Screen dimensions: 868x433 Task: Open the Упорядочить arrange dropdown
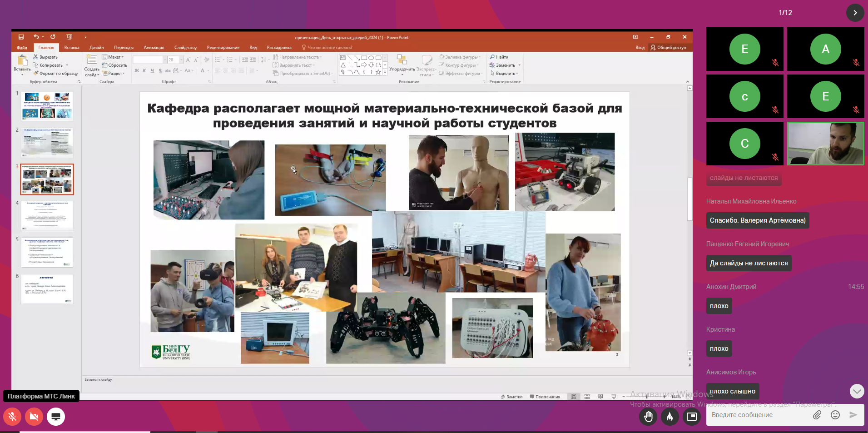pyautogui.click(x=402, y=66)
